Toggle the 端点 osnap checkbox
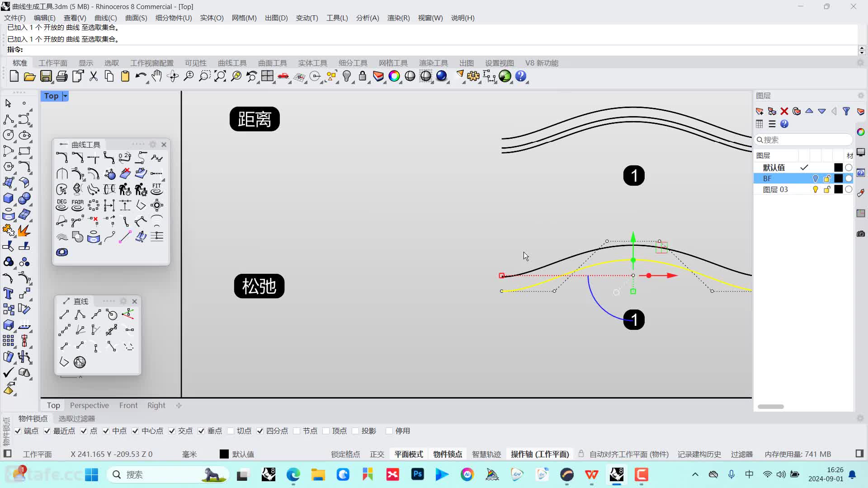Image resolution: width=868 pixels, height=488 pixels. [18, 431]
